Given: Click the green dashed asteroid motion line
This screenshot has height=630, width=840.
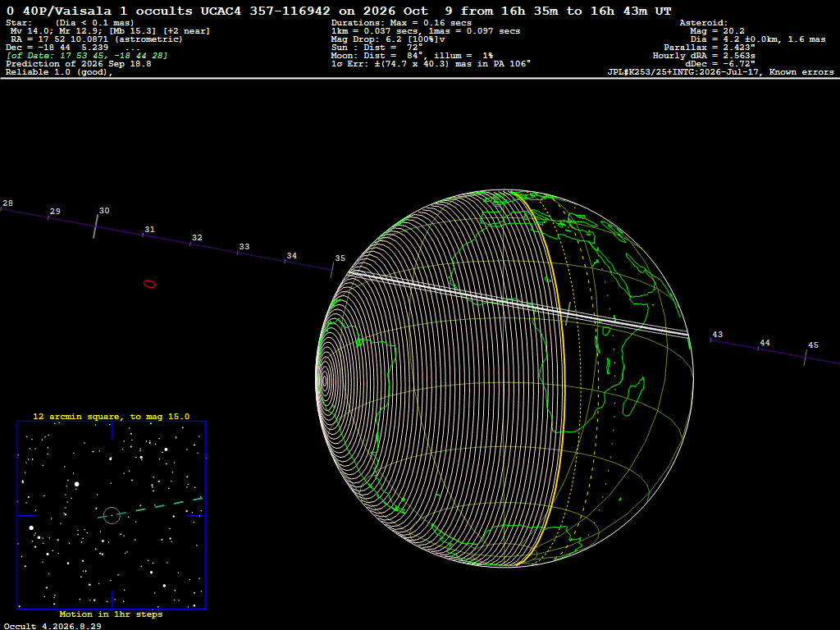Looking at the screenshot, I should pyautogui.click(x=151, y=508).
